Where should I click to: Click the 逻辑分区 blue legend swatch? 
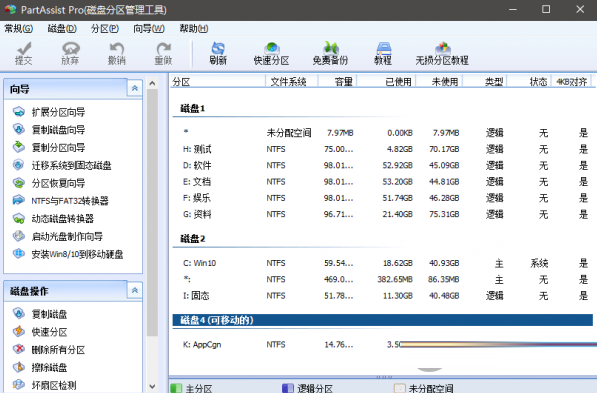(x=288, y=388)
